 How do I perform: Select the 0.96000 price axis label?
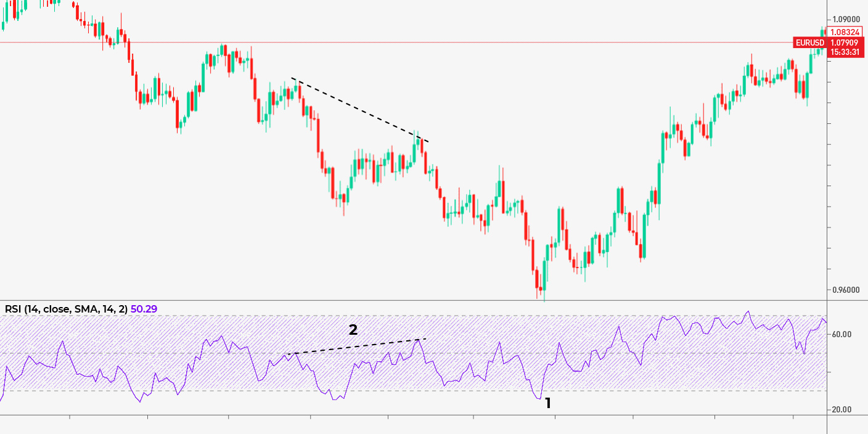[x=847, y=290]
